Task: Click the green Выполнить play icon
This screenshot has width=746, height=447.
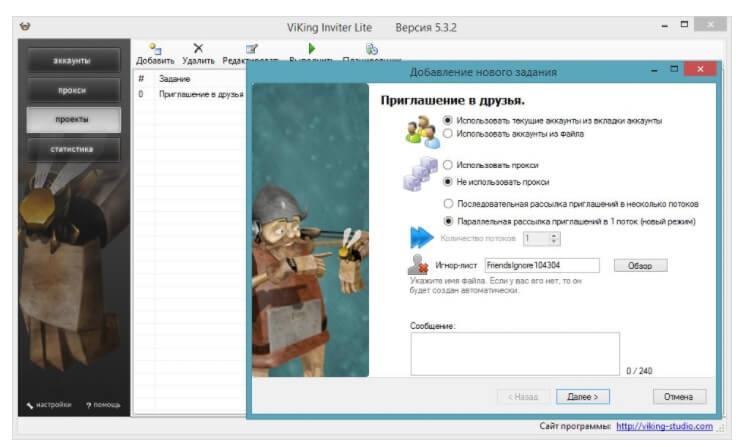Action: (312, 49)
